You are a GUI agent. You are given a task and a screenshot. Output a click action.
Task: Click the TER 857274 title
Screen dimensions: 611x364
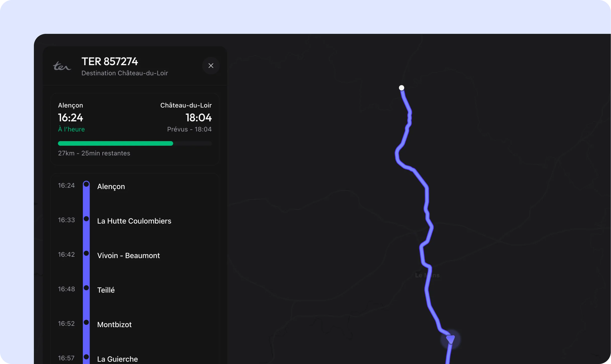pos(110,61)
